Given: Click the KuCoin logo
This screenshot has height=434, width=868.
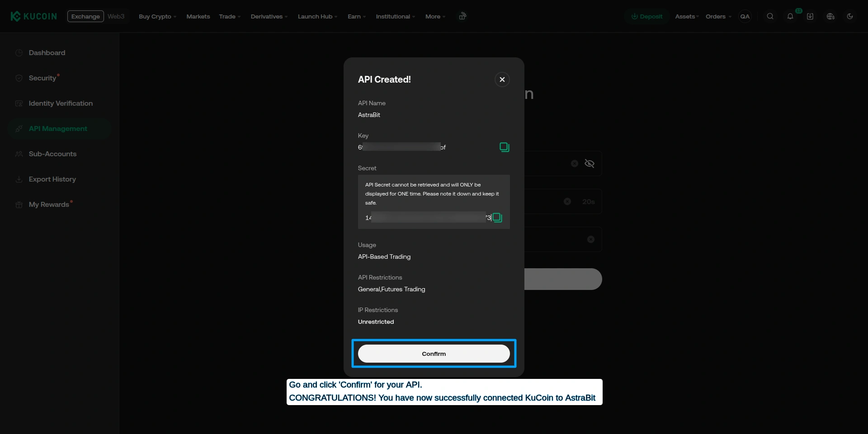Looking at the screenshot, I should pos(34,16).
